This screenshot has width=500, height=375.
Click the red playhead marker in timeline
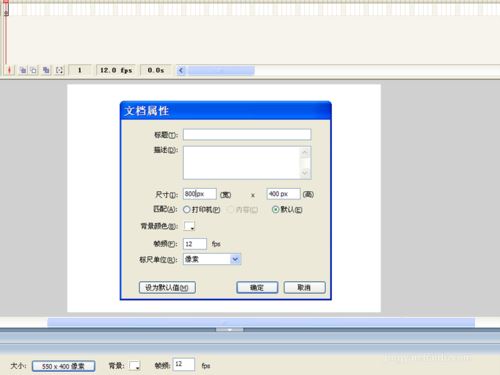click(6, 8)
